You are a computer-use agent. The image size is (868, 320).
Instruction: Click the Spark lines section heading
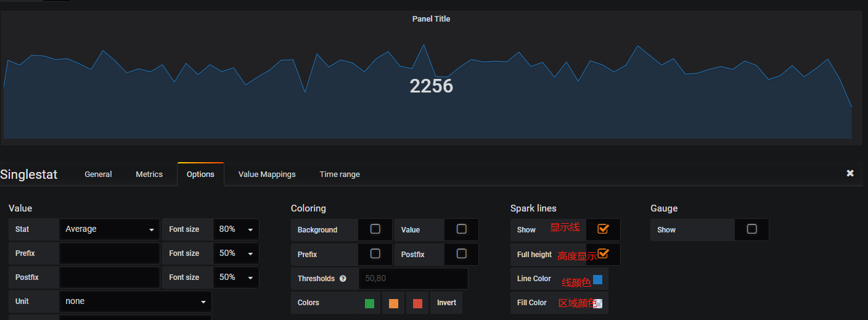pyautogui.click(x=533, y=208)
